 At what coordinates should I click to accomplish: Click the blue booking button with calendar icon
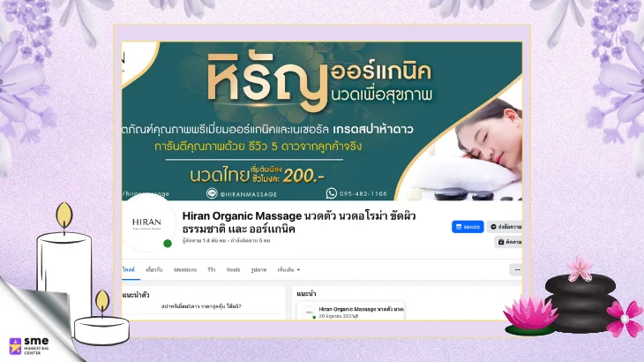tap(468, 227)
